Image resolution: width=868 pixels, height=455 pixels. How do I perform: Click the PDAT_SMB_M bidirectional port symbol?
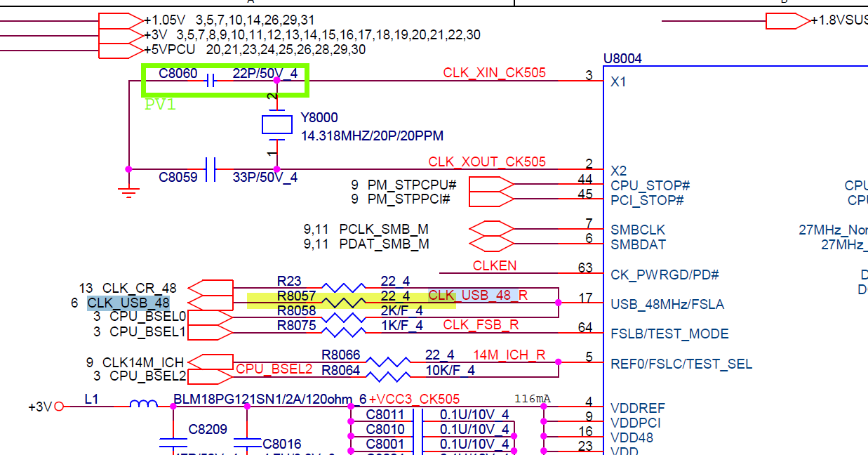tap(490, 244)
